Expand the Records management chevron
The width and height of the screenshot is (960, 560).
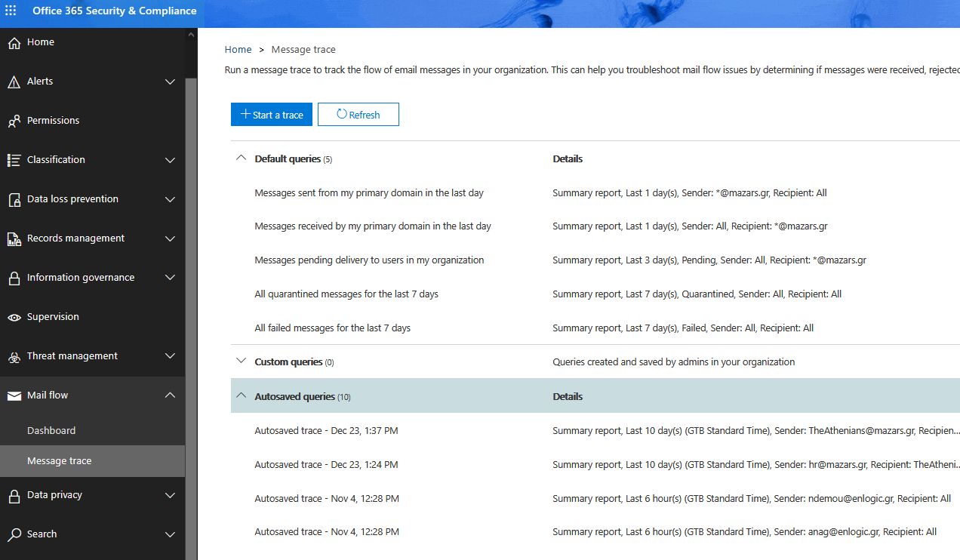click(170, 238)
